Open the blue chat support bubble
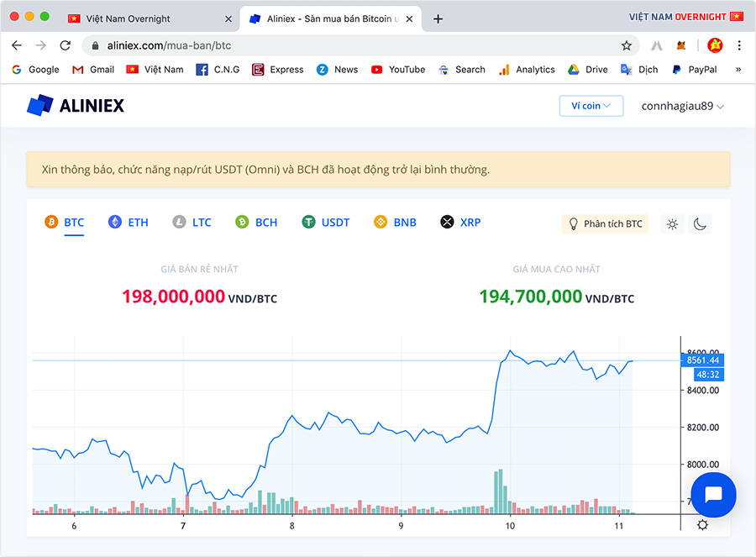Screen dimensions: 756x557 (713, 494)
